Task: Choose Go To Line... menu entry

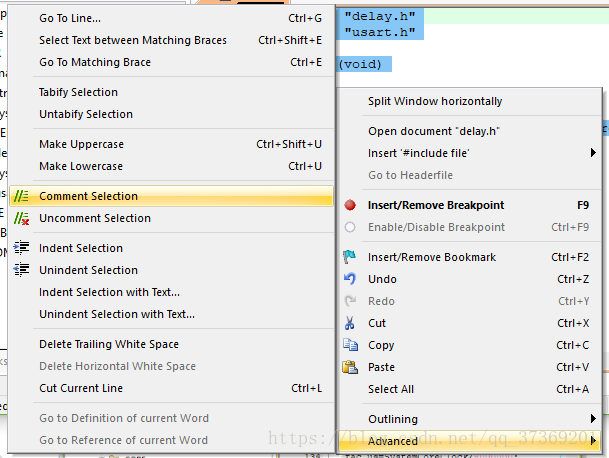Action: click(70, 18)
